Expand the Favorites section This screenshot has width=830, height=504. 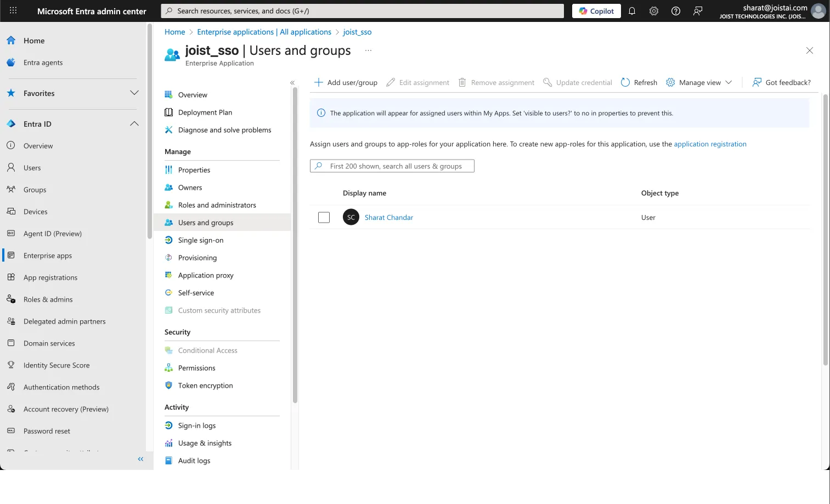pos(134,93)
